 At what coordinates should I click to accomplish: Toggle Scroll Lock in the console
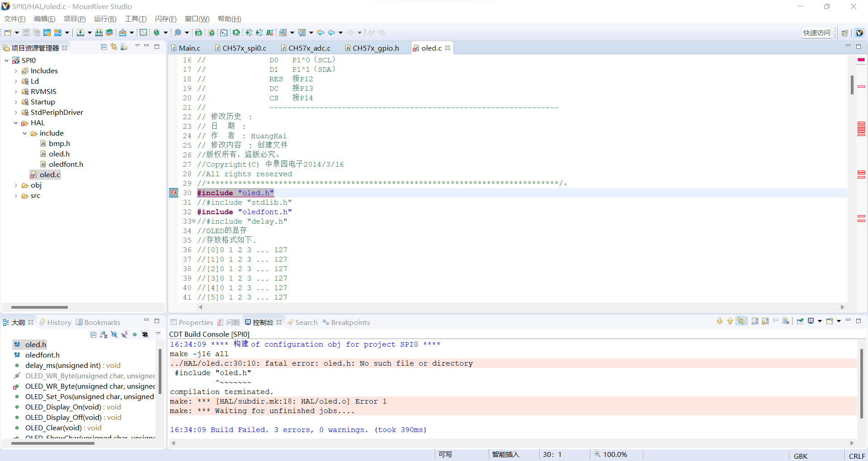(x=765, y=321)
